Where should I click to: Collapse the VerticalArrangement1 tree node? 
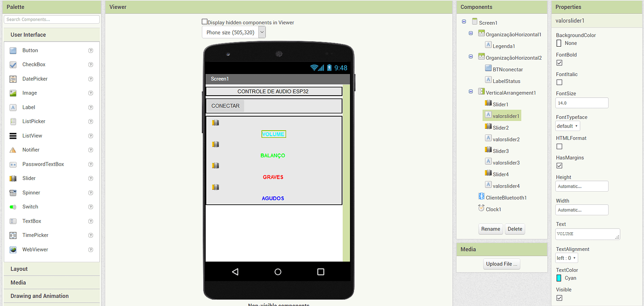point(471,92)
